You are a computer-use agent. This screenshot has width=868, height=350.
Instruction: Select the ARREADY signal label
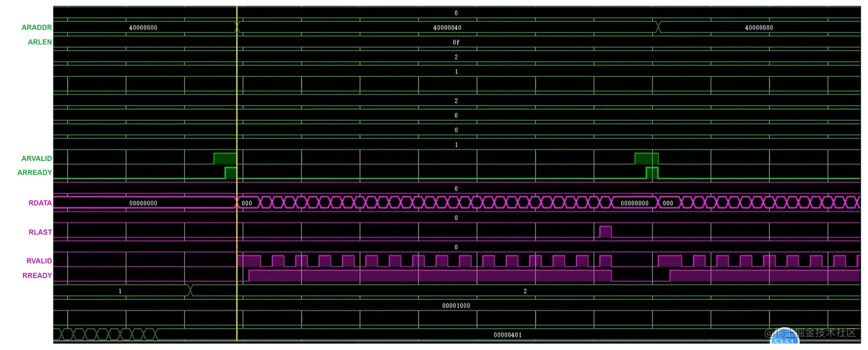(x=34, y=172)
